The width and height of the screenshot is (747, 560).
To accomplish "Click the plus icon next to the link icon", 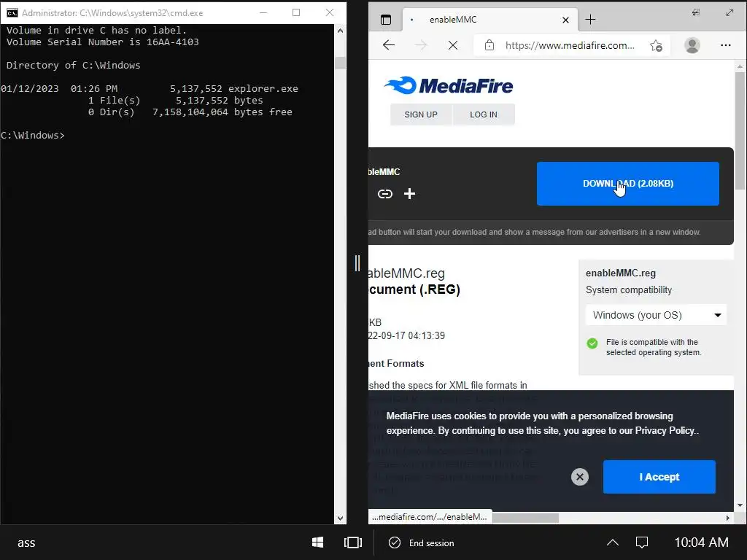I will [x=409, y=194].
